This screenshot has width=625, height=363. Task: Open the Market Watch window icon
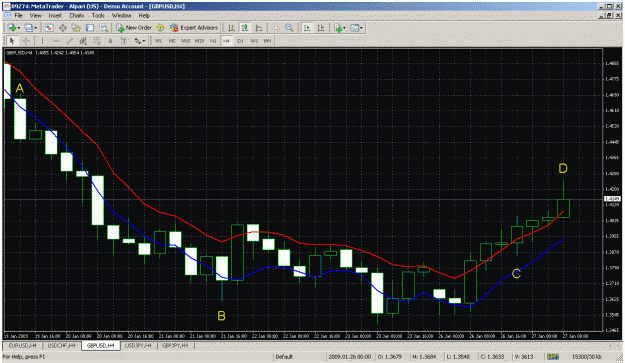[x=49, y=27]
